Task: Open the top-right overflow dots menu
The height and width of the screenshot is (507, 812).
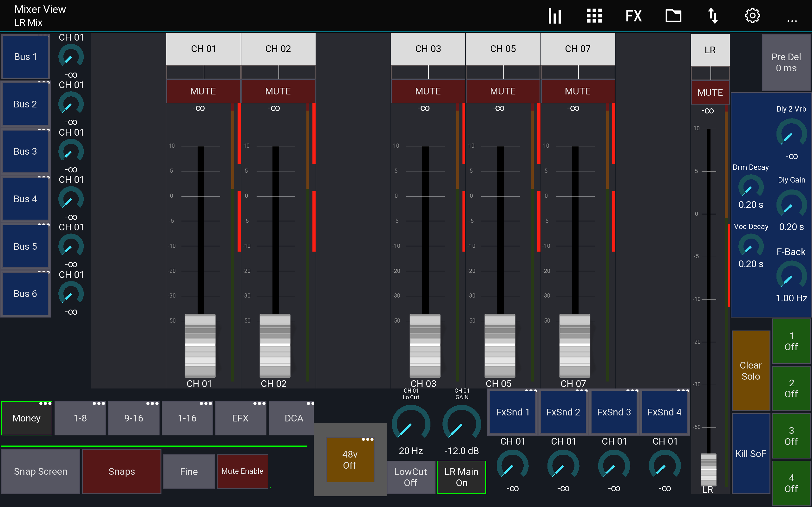Action: point(792,21)
